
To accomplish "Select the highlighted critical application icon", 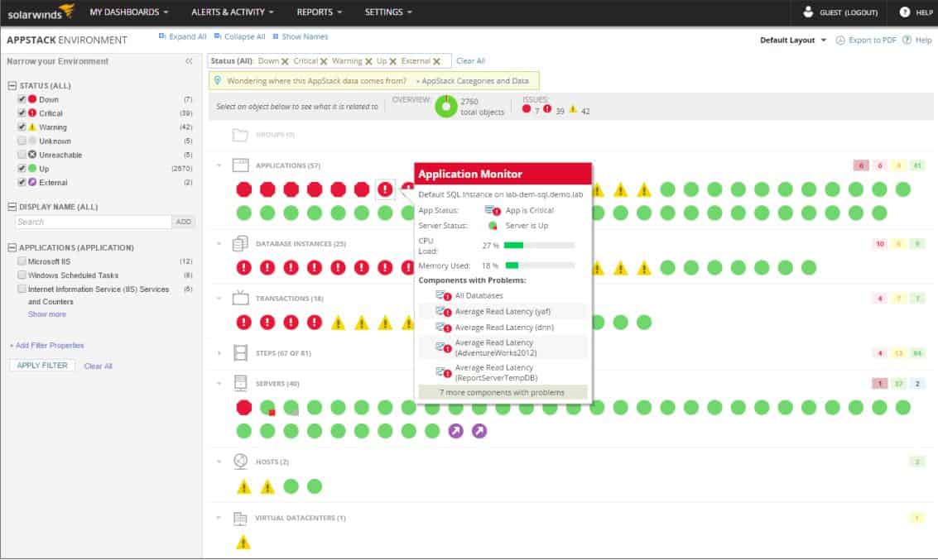I will (x=385, y=189).
